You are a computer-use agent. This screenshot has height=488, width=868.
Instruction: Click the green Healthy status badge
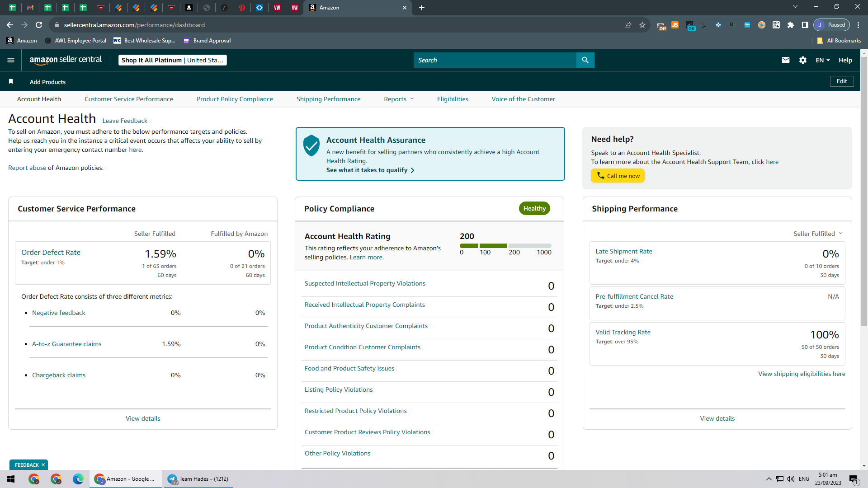coord(534,208)
